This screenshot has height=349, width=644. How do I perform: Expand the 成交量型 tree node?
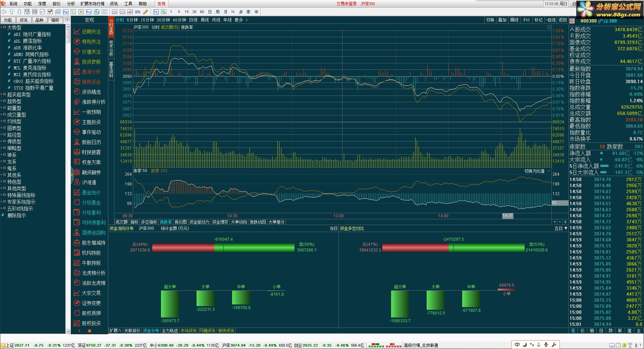(x=3, y=115)
